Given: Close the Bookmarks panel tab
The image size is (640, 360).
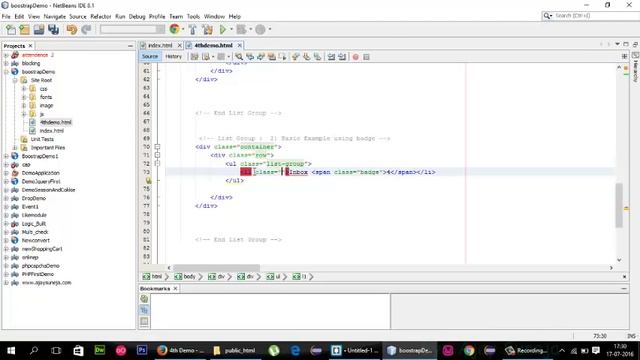Looking at the screenshot, I should (x=176, y=288).
